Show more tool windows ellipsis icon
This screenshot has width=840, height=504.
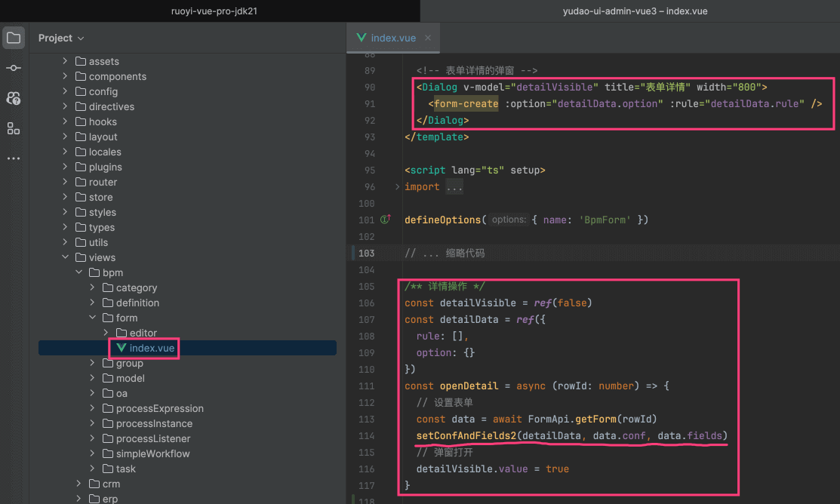tap(14, 158)
